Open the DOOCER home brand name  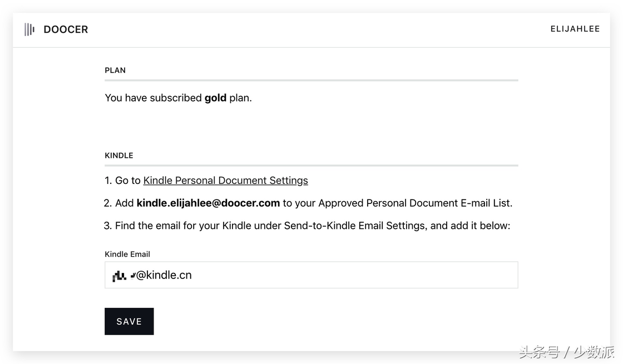(x=66, y=29)
